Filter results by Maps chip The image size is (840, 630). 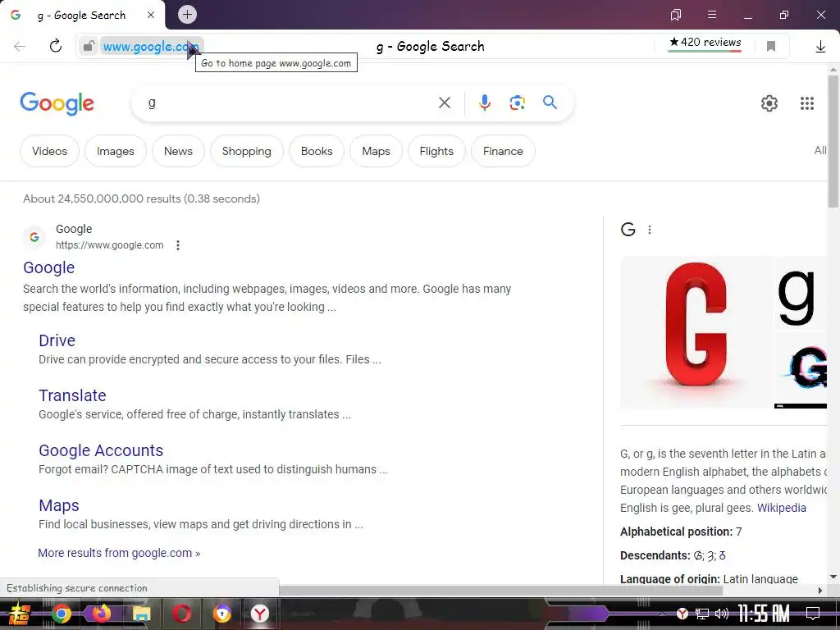click(376, 151)
